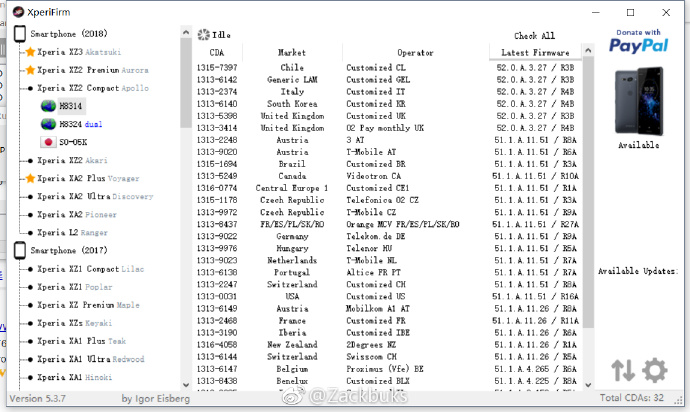
Task: Select the 3 AT Austria row
Action: click(387, 140)
